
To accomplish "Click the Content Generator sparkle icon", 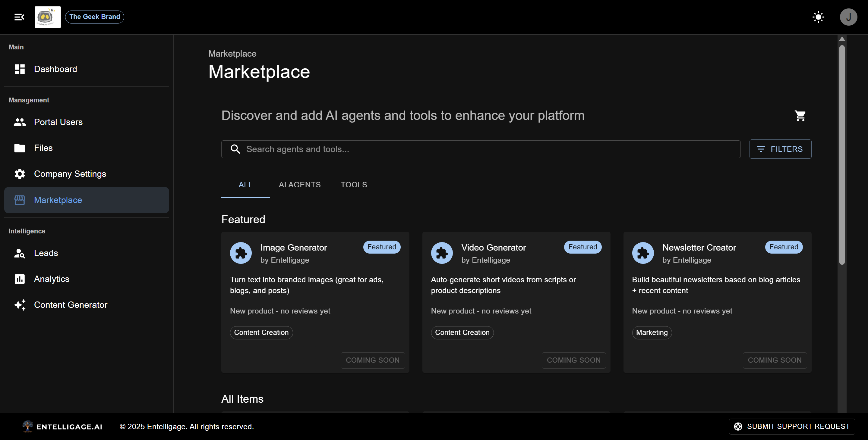I will coord(20,305).
